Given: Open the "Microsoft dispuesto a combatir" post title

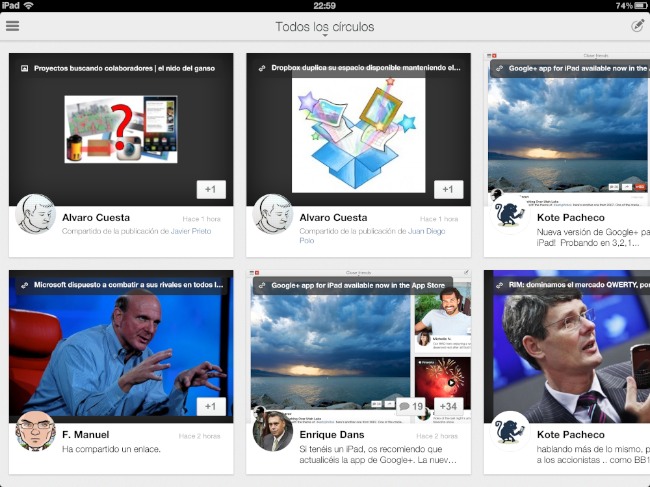Looking at the screenshot, I should tap(127, 285).
